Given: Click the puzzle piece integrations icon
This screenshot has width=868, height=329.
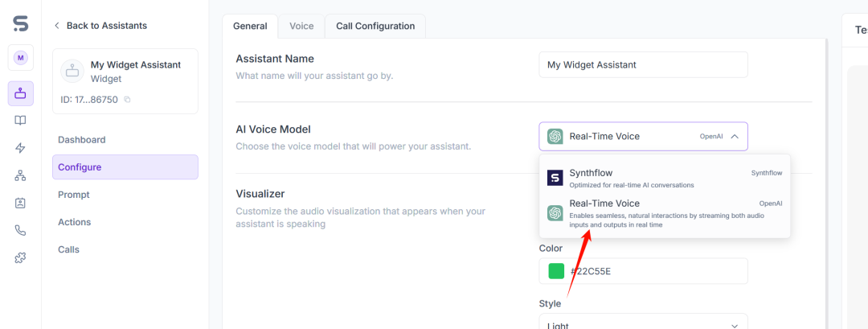Looking at the screenshot, I should [20, 257].
